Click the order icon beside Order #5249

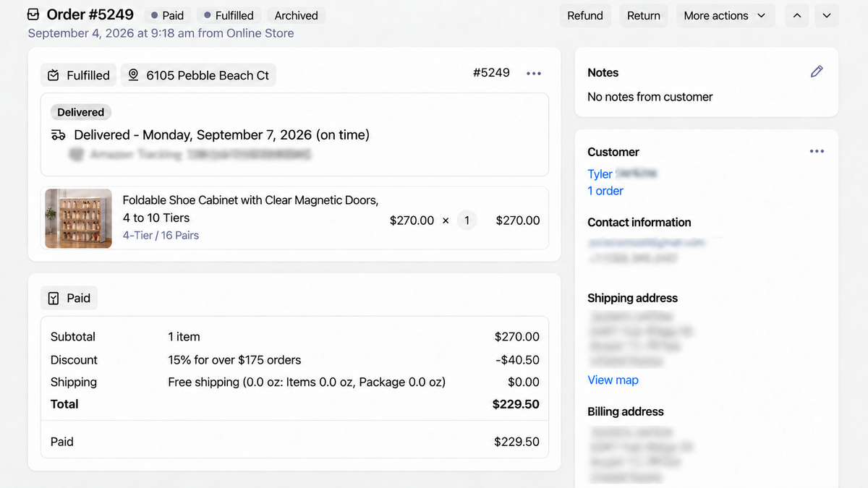coord(33,15)
